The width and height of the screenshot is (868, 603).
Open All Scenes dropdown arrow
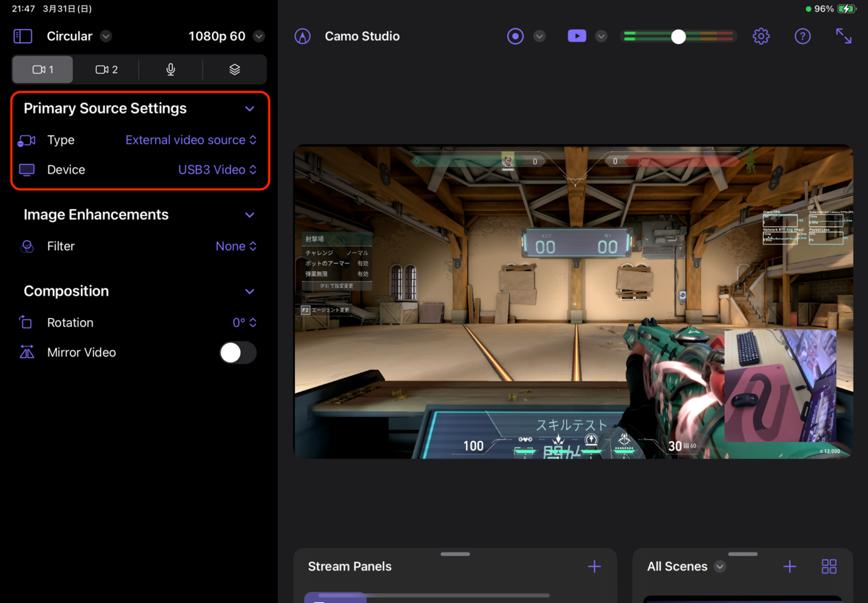(x=720, y=567)
